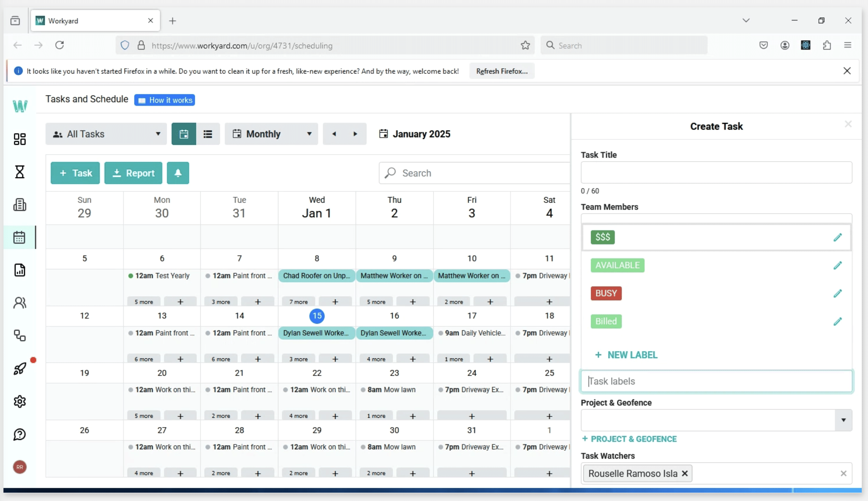Image resolution: width=868 pixels, height=501 pixels.
Task: Click the + Task button
Action: point(75,173)
